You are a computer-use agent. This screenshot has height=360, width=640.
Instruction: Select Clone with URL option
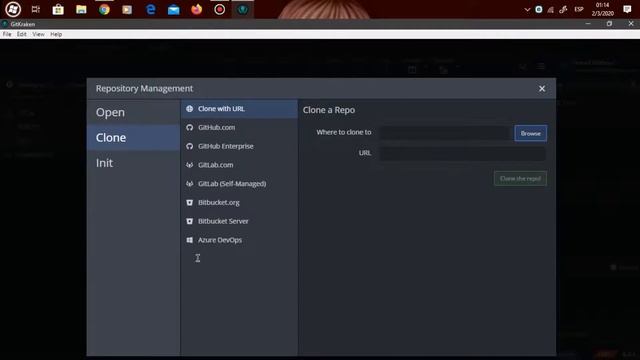(x=239, y=109)
